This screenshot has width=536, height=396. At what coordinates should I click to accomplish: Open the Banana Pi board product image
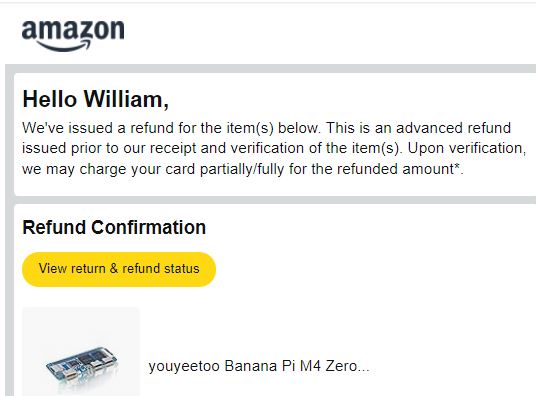(x=81, y=352)
